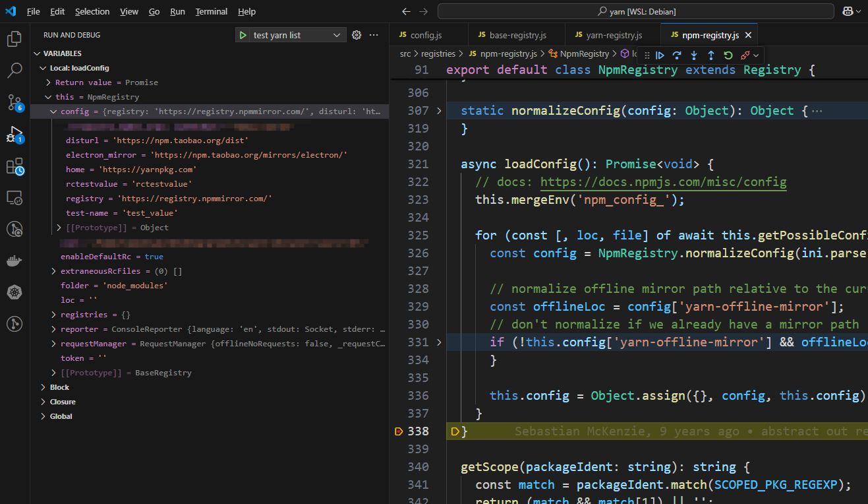Open Source Control view with 6 badge

coord(14,102)
